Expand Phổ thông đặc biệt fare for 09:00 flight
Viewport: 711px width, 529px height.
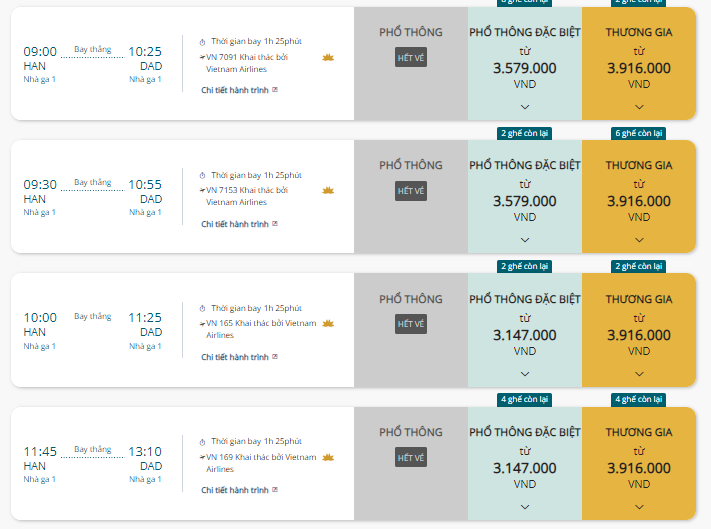(x=525, y=107)
